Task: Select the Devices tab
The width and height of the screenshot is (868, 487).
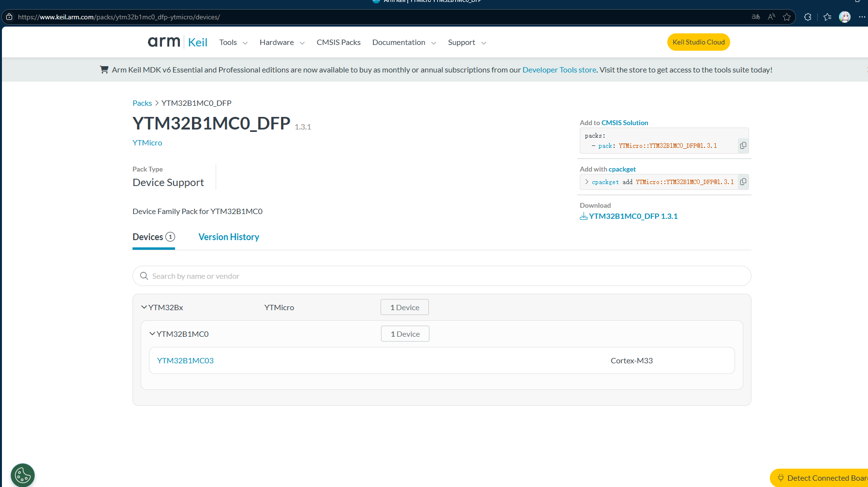Action: (154, 237)
